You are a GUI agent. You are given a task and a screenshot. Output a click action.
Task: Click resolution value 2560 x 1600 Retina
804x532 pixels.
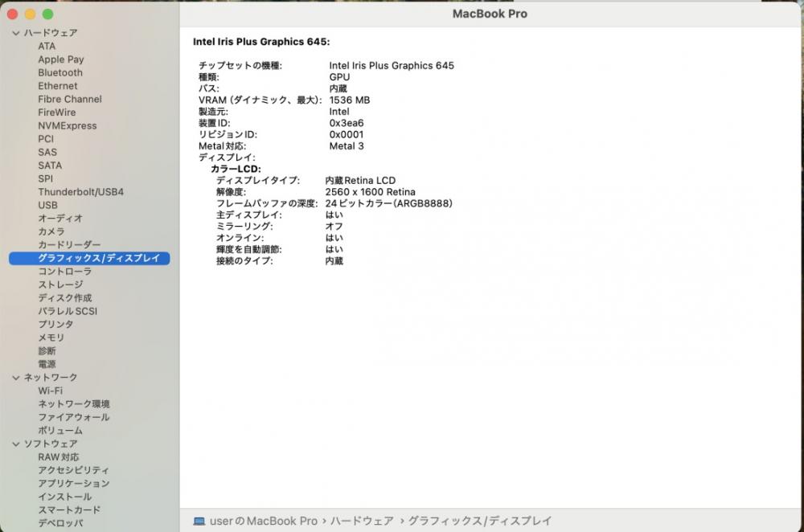pos(370,192)
